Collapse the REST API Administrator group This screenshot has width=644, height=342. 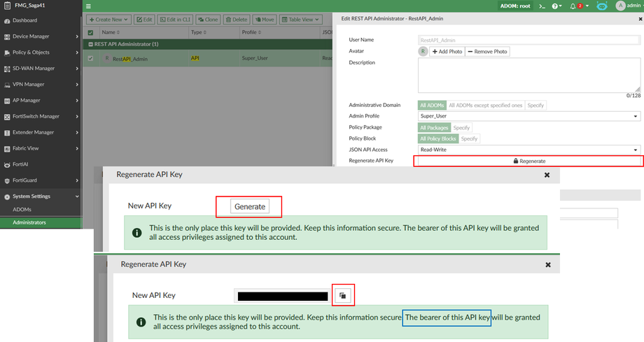pos(91,44)
